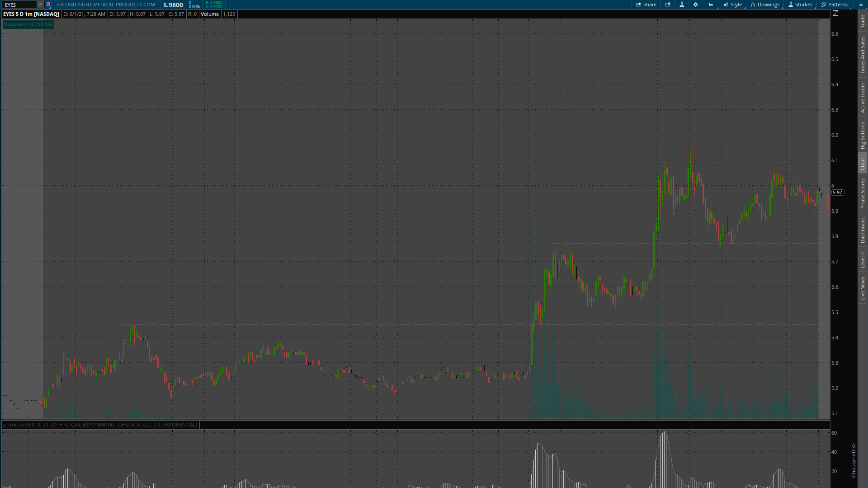This screenshot has width=868, height=488.
Task: Click the 5.97 current price bubble
Action: (x=837, y=192)
